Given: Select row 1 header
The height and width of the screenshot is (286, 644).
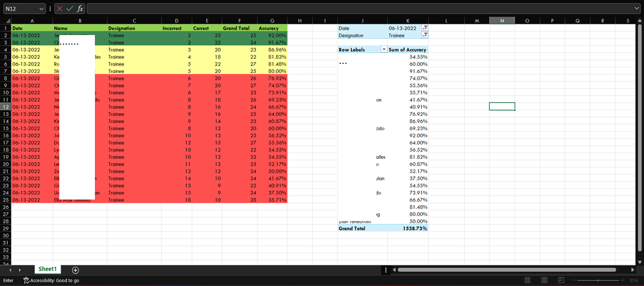Looking at the screenshot, I should point(6,28).
